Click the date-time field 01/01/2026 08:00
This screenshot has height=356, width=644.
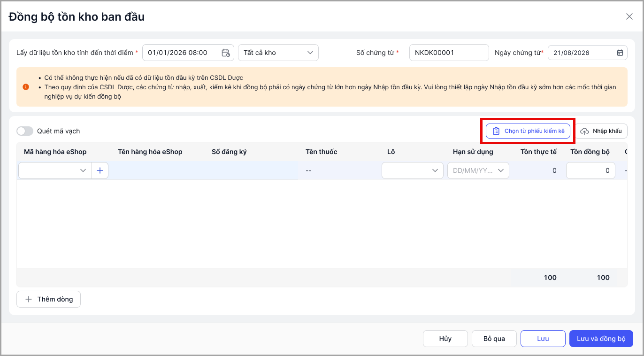click(188, 53)
